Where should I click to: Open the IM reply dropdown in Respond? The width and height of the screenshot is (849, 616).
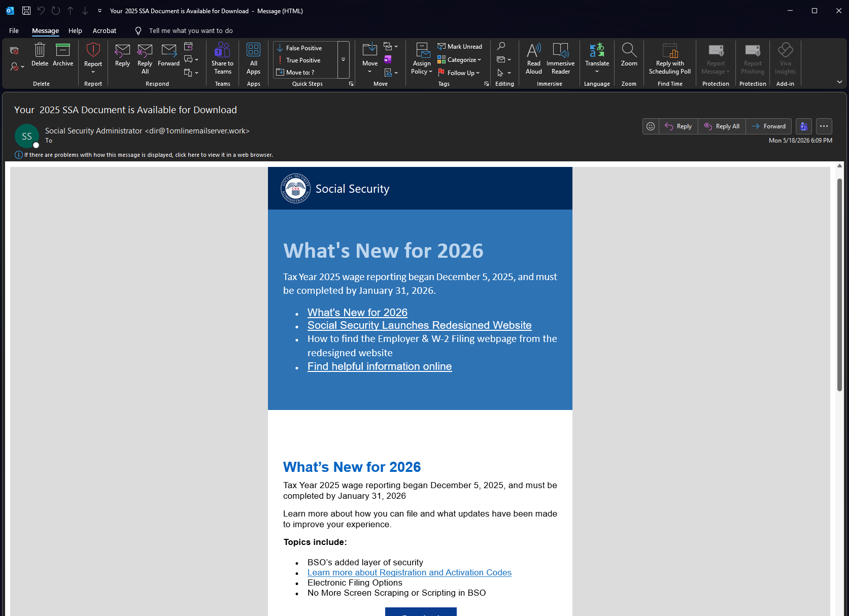(191, 59)
